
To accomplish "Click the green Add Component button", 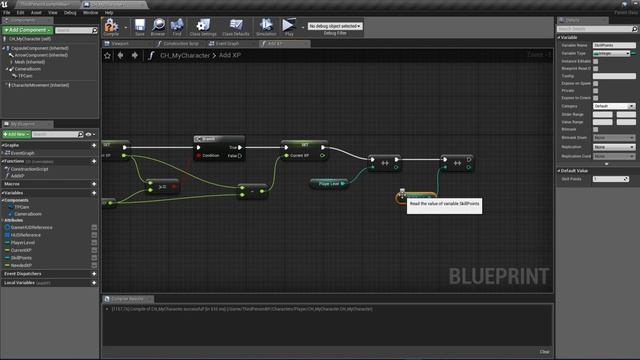I will coord(27,30).
